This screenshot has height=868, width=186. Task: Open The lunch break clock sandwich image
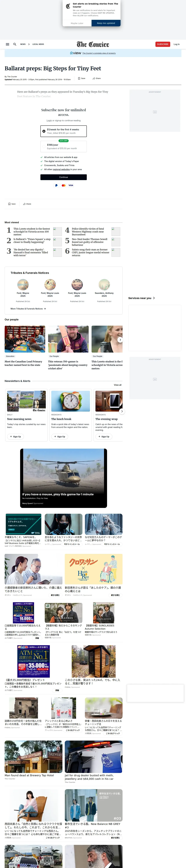click(x=71, y=401)
